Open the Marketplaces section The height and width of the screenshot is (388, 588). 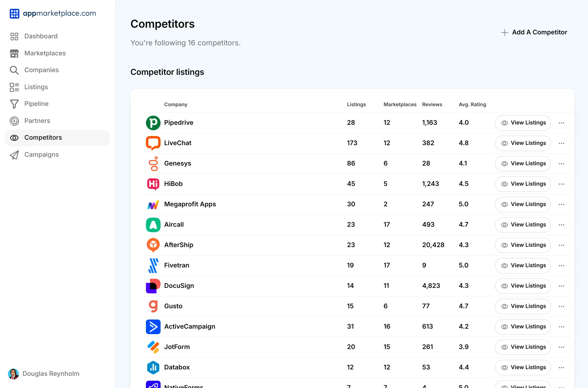coord(45,53)
